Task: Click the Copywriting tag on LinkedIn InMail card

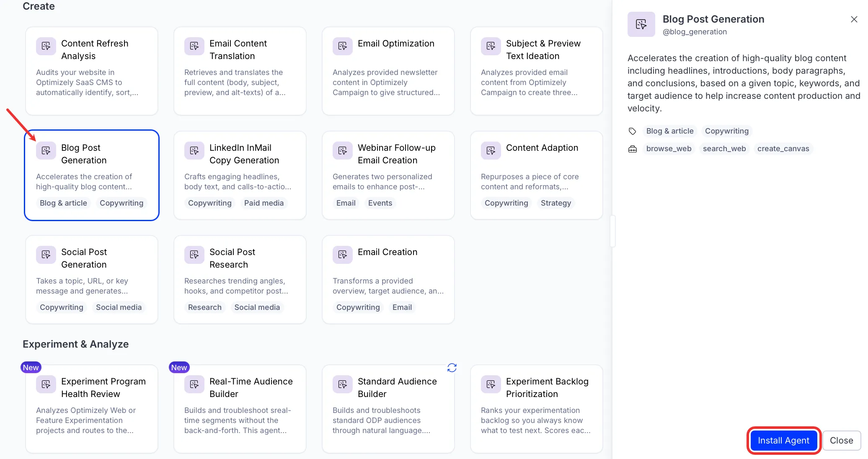Action: coord(210,203)
